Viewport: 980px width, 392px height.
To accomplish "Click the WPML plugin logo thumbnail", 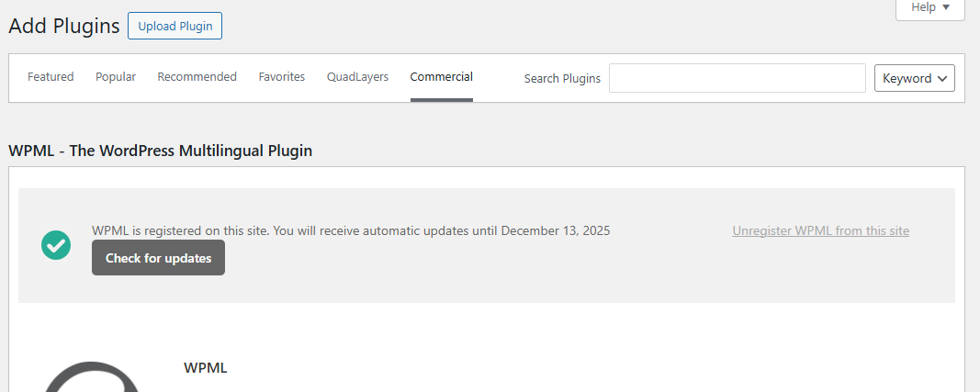I will coord(93,376).
